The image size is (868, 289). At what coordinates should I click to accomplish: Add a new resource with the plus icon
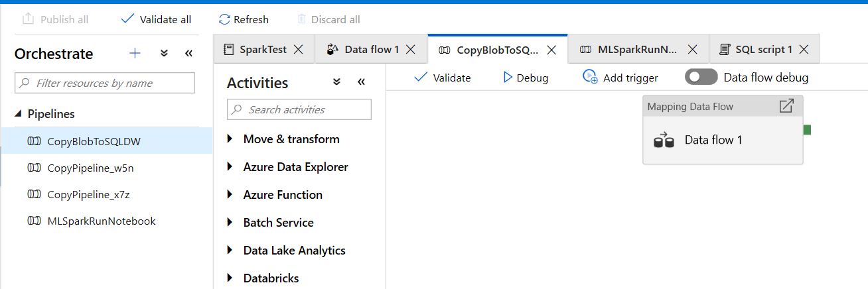tap(135, 54)
